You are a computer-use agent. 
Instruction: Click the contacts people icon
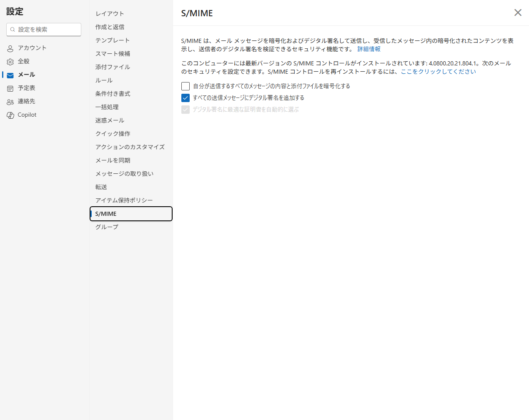tap(10, 102)
